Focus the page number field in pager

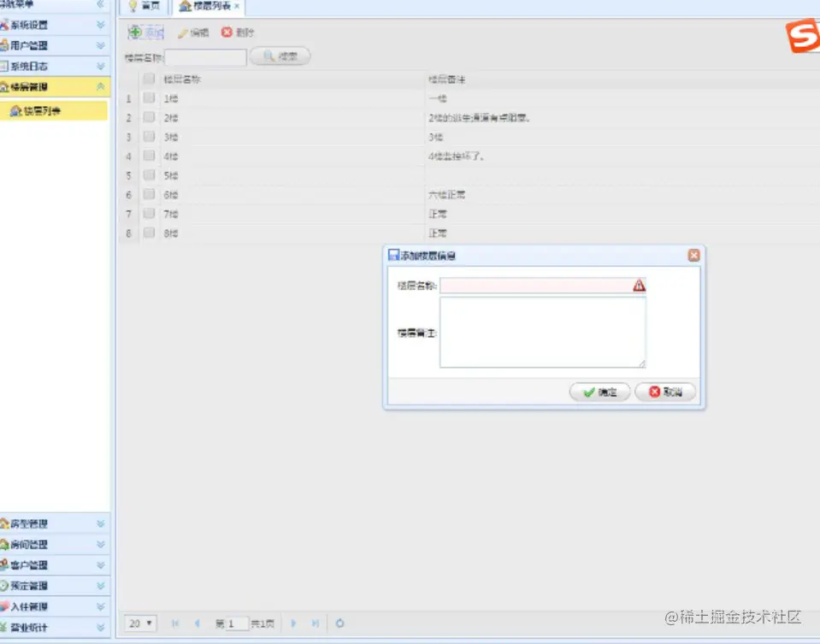point(236,623)
